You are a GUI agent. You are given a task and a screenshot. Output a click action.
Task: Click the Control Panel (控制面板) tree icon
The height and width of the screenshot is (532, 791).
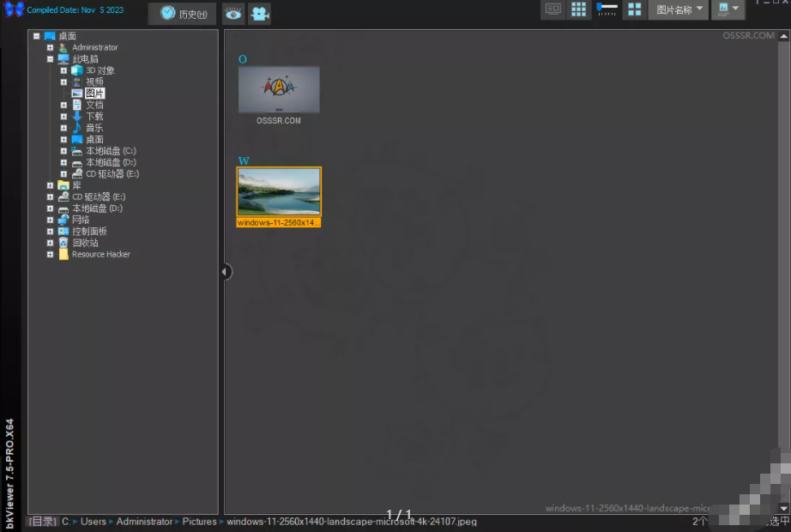click(x=63, y=232)
